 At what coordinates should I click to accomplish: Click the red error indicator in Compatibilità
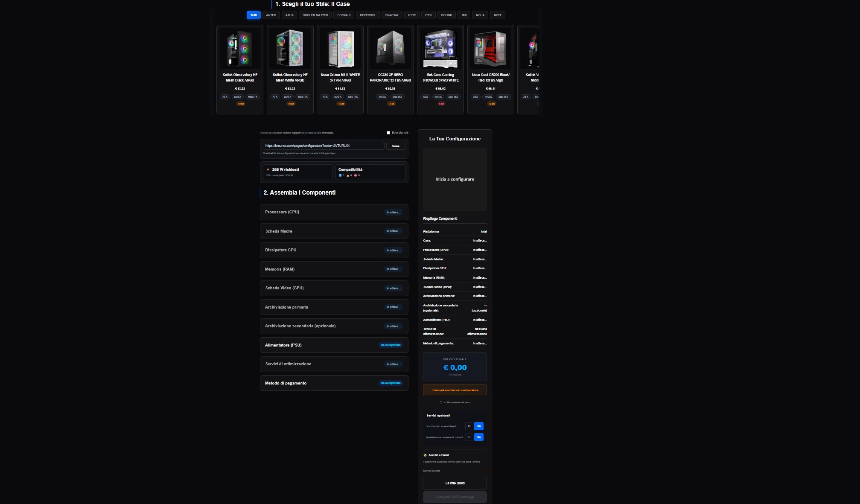[x=356, y=175]
